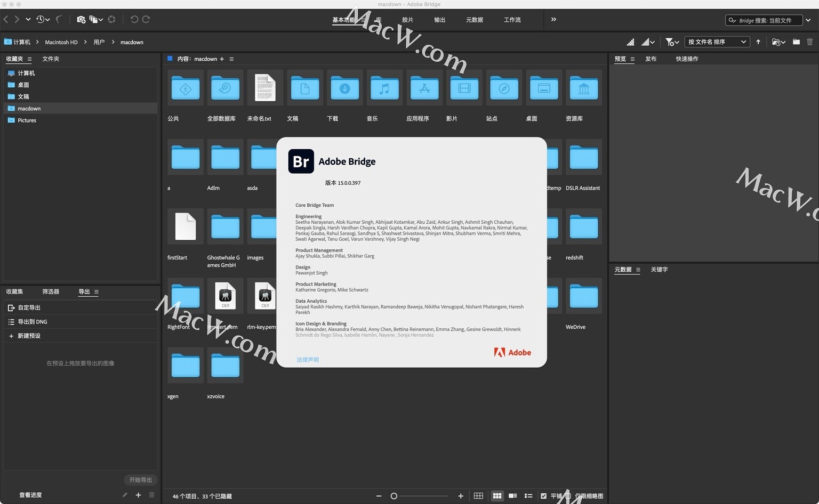819x504 pixels.
Task: Expand more workspaces double-chevron
Action: pyautogui.click(x=553, y=20)
